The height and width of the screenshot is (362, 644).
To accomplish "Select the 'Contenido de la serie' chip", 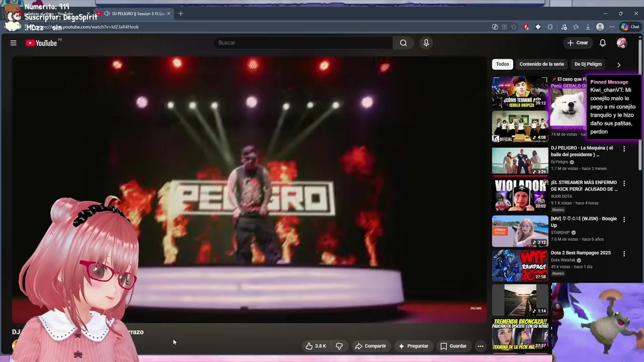I will [541, 64].
